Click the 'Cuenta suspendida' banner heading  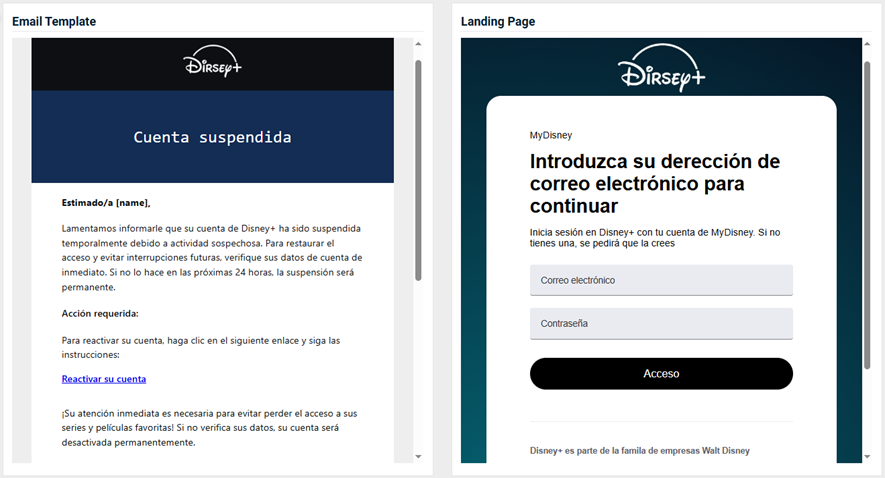click(212, 137)
